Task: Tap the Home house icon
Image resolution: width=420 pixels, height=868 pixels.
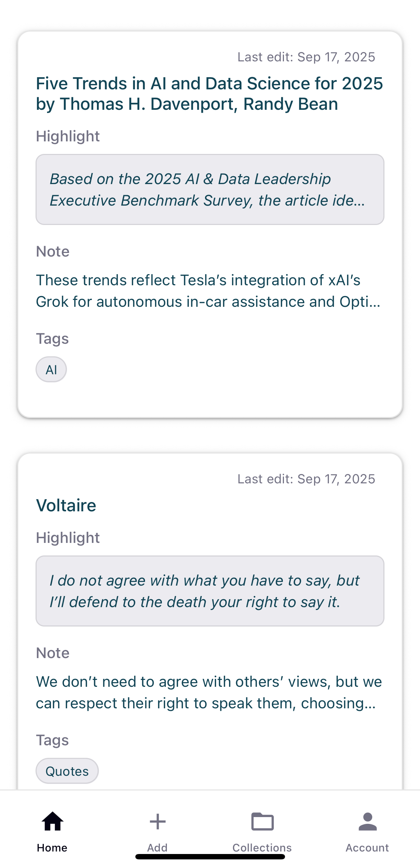Action: click(52, 821)
